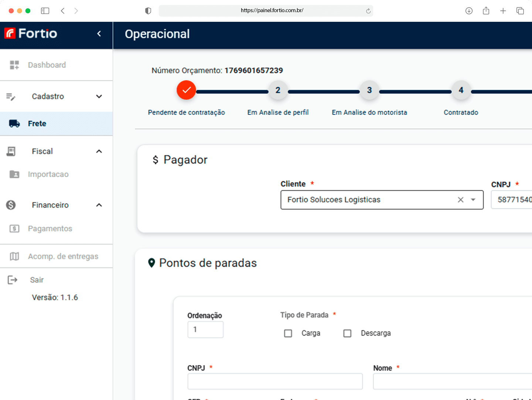Click step 2 Em Analise de perfil
532x400 pixels.
coord(278,90)
